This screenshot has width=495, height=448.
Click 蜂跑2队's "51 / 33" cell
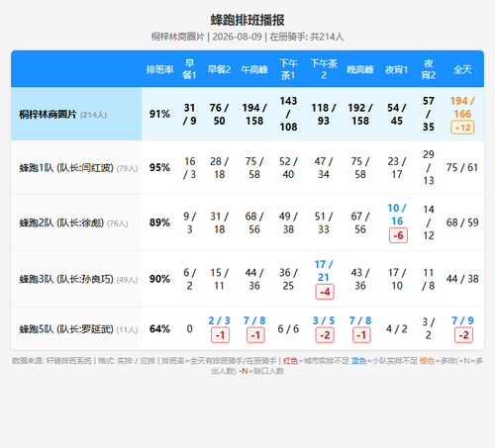coord(324,223)
